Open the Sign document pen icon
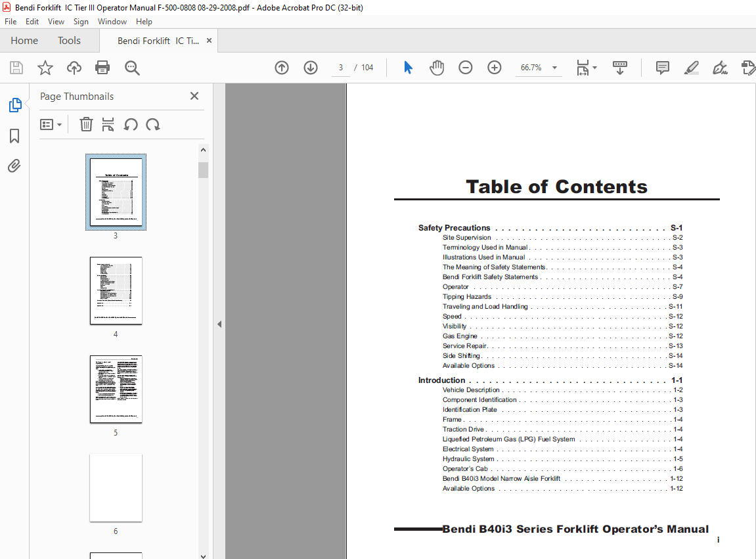The image size is (756, 559). pos(720,68)
